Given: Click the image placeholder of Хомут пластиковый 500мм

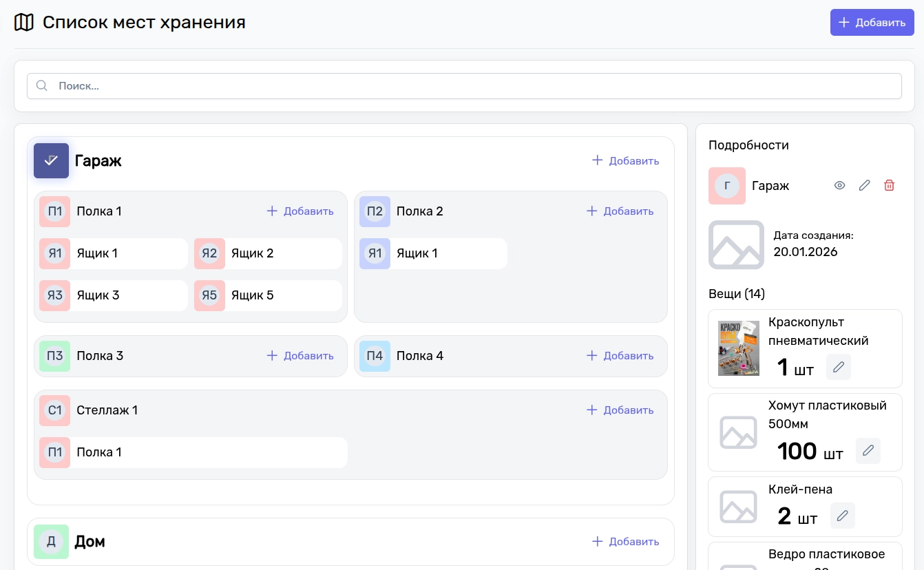Looking at the screenshot, I should 738,432.
